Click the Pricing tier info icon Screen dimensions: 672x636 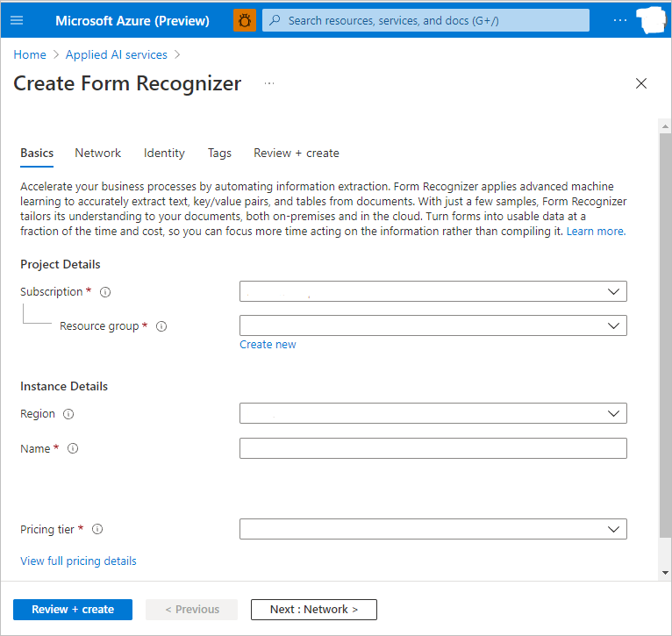tap(97, 530)
